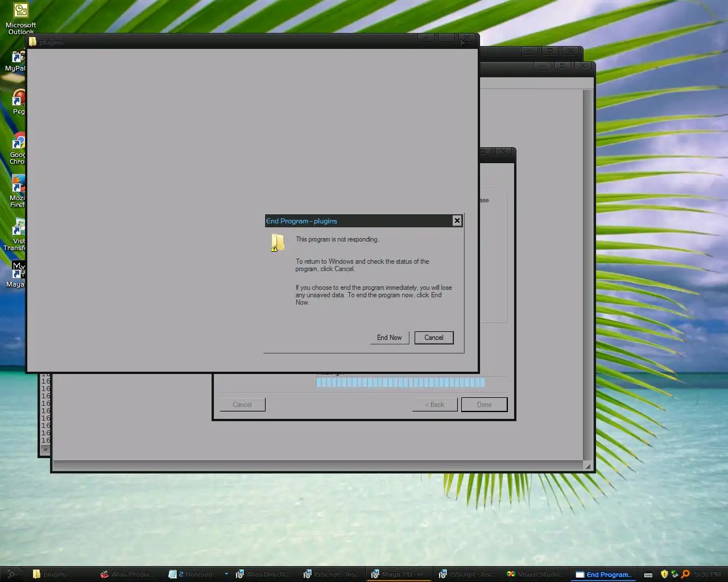Select the Google Chrome desktop shortcut
The height and width of the screenshot is (582, 728).
(x=17, y=149)
